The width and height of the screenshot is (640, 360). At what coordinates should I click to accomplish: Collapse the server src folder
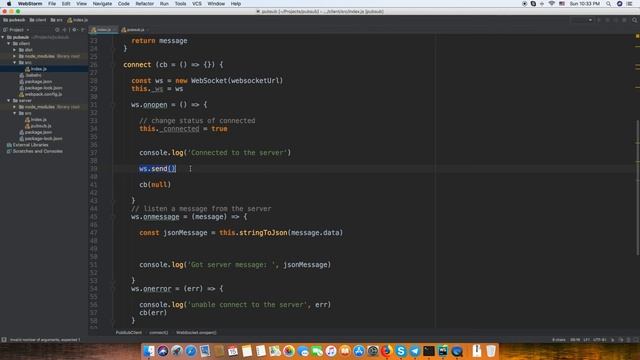(x=15, y=113)
